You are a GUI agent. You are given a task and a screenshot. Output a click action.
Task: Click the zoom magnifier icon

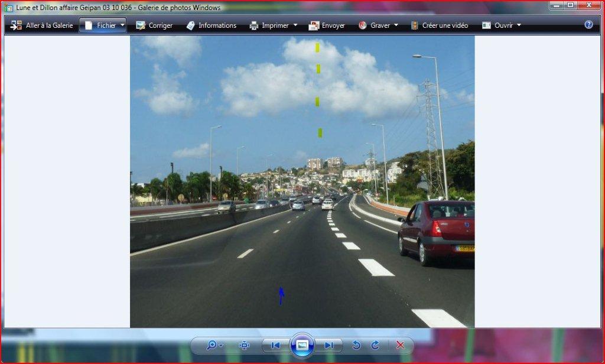pyautogui.click(x=212, y=345)
